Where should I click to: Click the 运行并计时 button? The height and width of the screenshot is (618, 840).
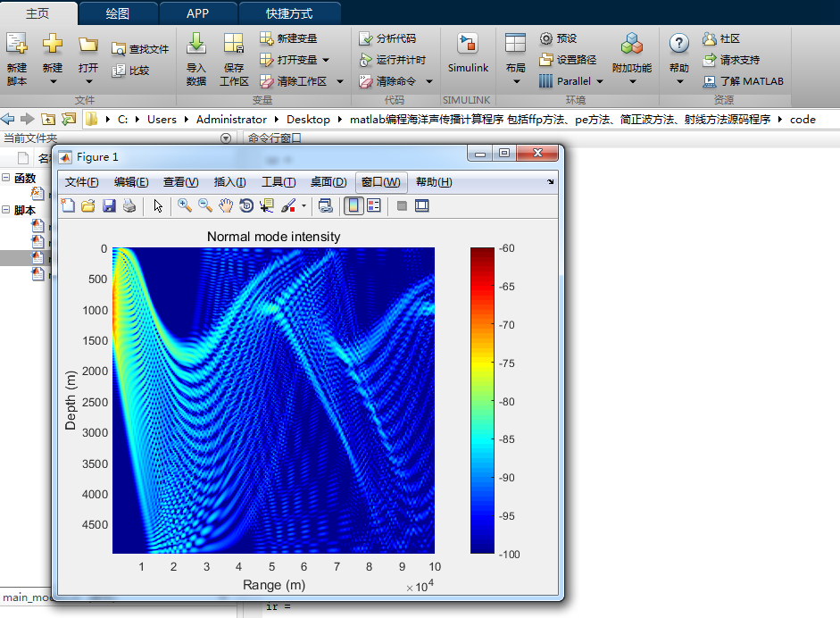pyautogui.click(x=392, y=60)
